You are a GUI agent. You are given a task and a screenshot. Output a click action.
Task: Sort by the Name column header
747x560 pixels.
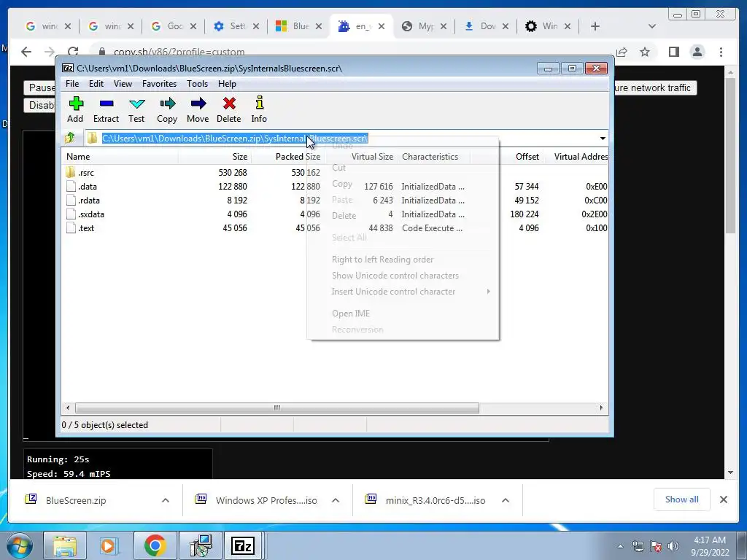(120, 157)
